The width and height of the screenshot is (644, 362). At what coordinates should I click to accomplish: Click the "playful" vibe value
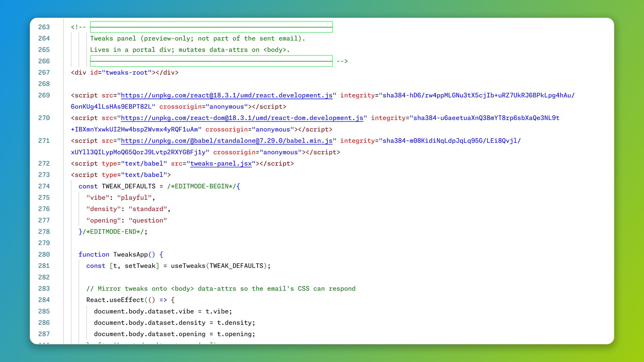click(135, 198)
